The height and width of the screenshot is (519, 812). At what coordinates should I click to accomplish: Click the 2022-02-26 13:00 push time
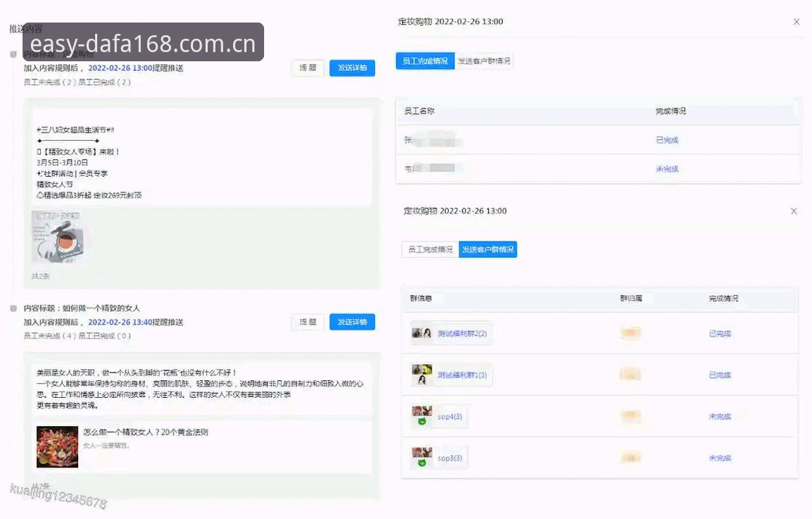point(120,68)
